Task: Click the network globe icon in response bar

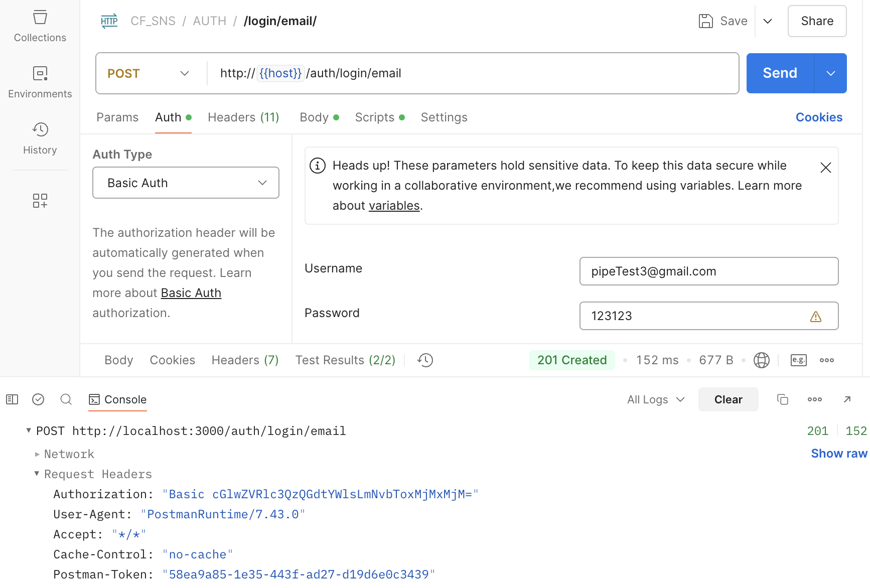Action: tap(762, 360)
